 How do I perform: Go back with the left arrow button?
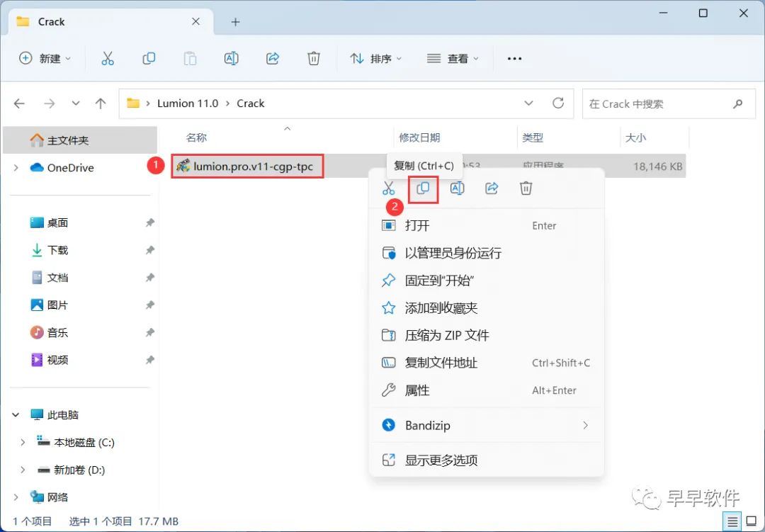20,103
